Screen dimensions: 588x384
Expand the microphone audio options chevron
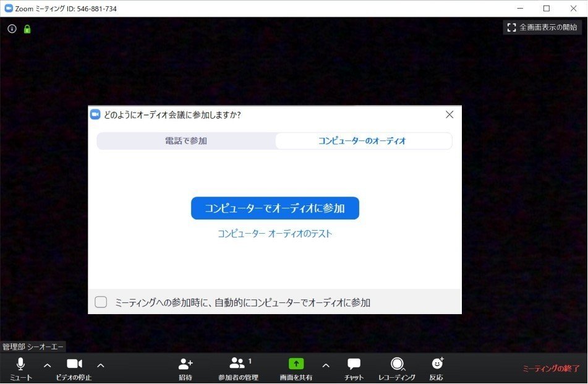click(x=47, y=366)
